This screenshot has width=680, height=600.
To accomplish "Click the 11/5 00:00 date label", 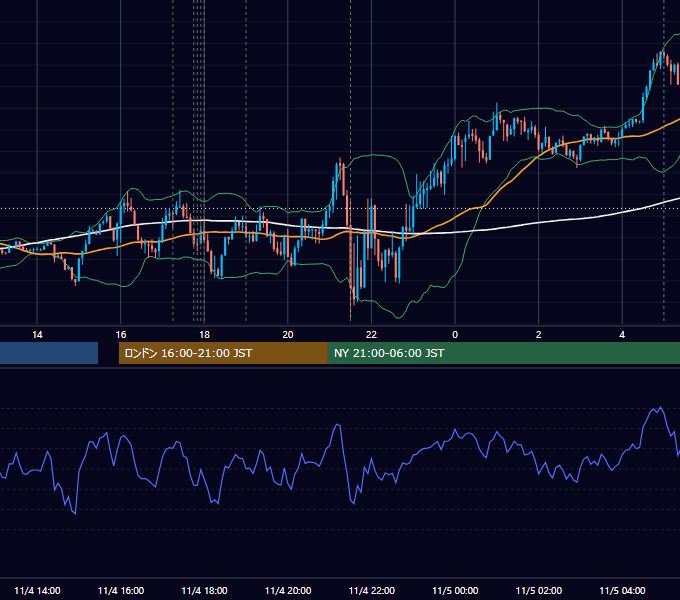I will 455,590.
